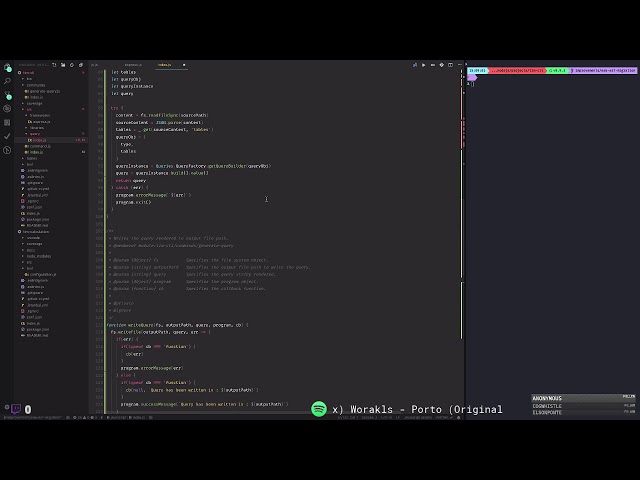This screenshot has height=480, width=640.
Task: Expand the libraries folder
Action: [37, 128]
